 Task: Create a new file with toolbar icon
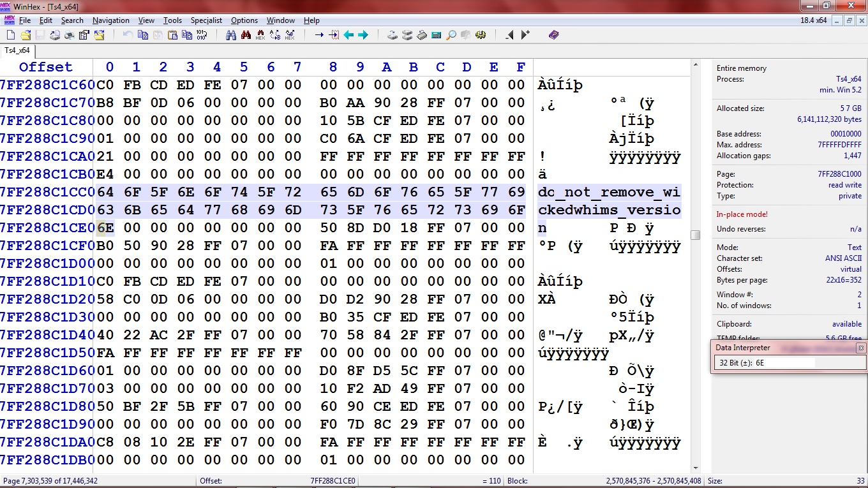10,35
